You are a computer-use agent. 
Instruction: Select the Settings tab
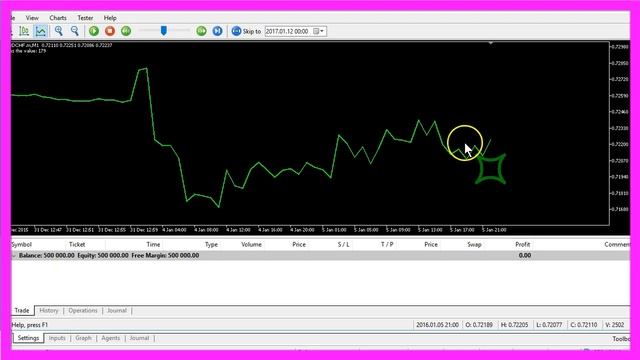28,338
